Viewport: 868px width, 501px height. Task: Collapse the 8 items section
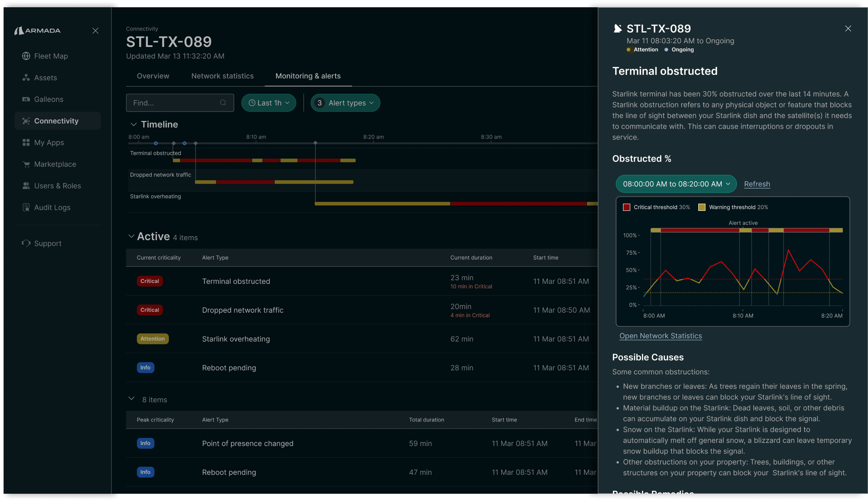click(131, 399)
